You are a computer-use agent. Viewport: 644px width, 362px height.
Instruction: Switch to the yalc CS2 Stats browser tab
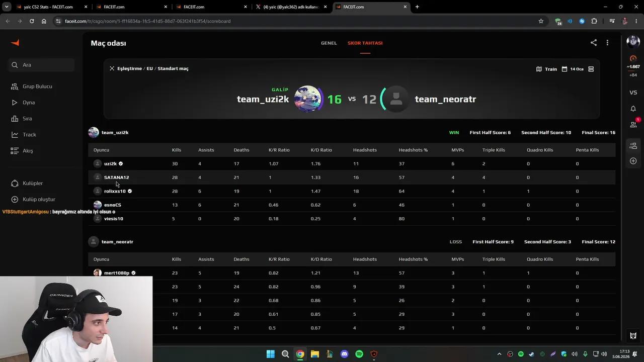click(52, 7)
